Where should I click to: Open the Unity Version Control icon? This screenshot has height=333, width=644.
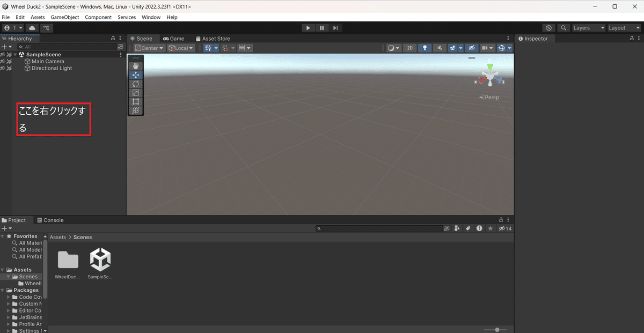[46, 28]
